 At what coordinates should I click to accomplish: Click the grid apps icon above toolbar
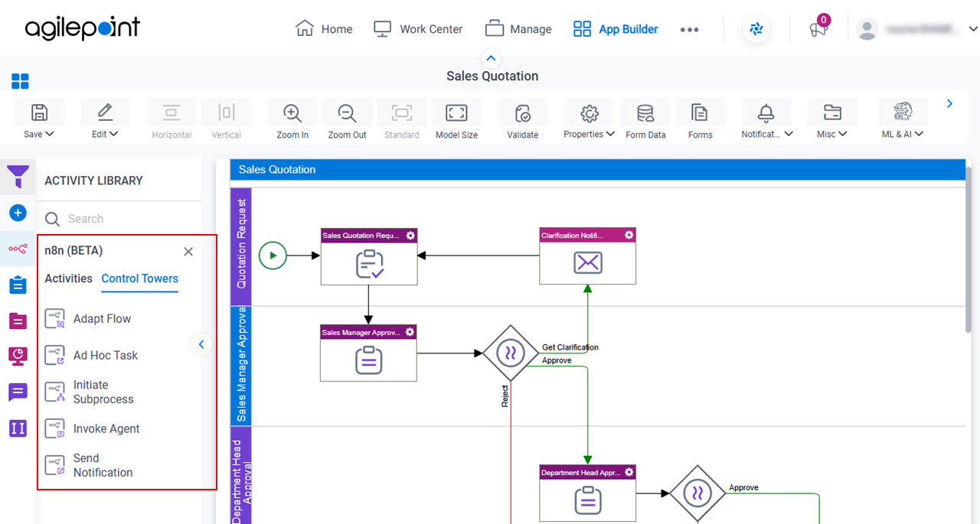click(20, 81)
